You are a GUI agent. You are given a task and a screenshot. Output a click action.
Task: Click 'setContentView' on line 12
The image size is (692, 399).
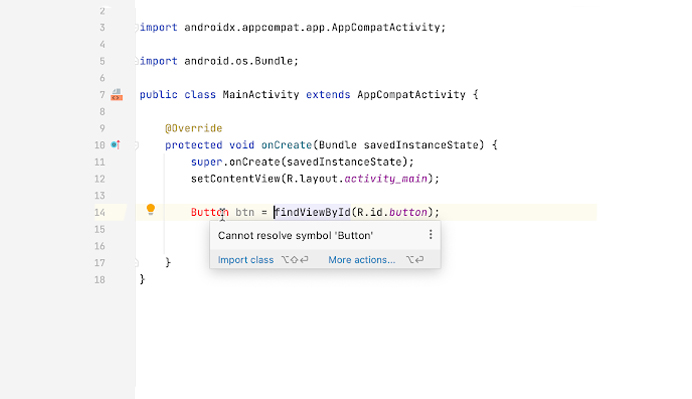235,179
